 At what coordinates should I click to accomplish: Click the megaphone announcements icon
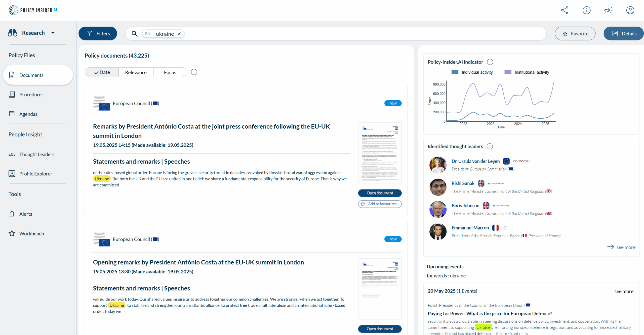click(x=608, y=10)
